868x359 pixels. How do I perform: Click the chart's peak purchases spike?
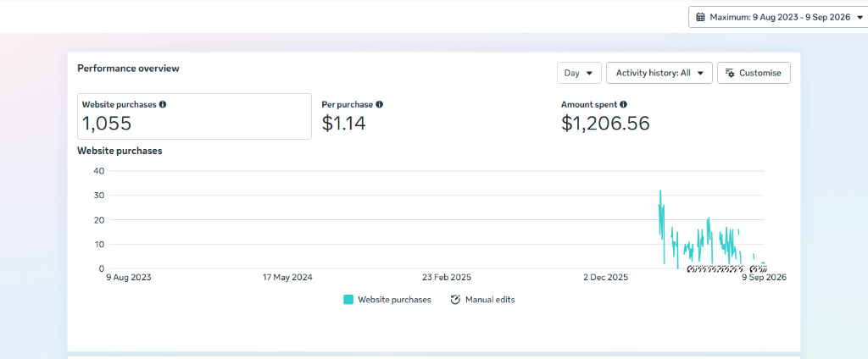pyautogui.click(x=660, y=191)
